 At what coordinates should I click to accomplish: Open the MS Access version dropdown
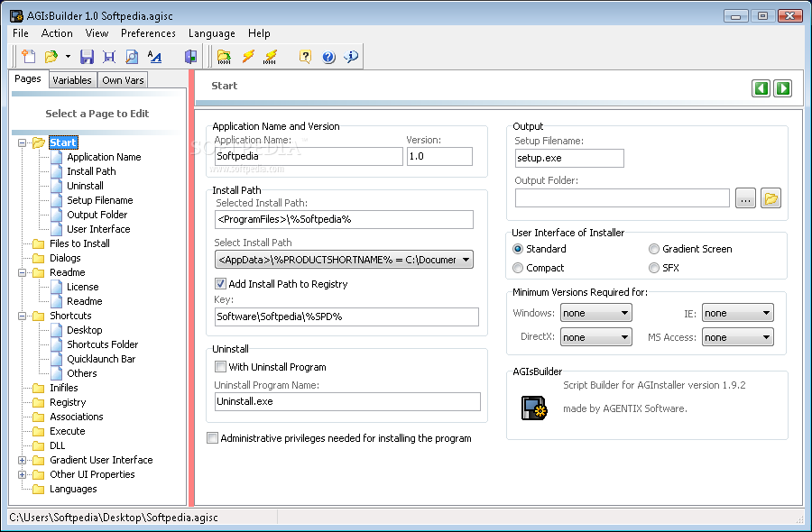[737, 337]
